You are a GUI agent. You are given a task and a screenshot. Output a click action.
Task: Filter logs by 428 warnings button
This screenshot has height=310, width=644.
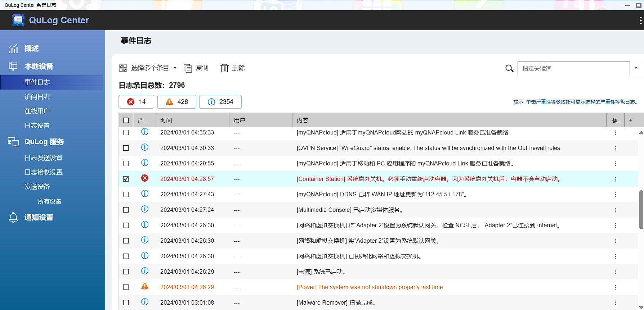click(177, 102)
